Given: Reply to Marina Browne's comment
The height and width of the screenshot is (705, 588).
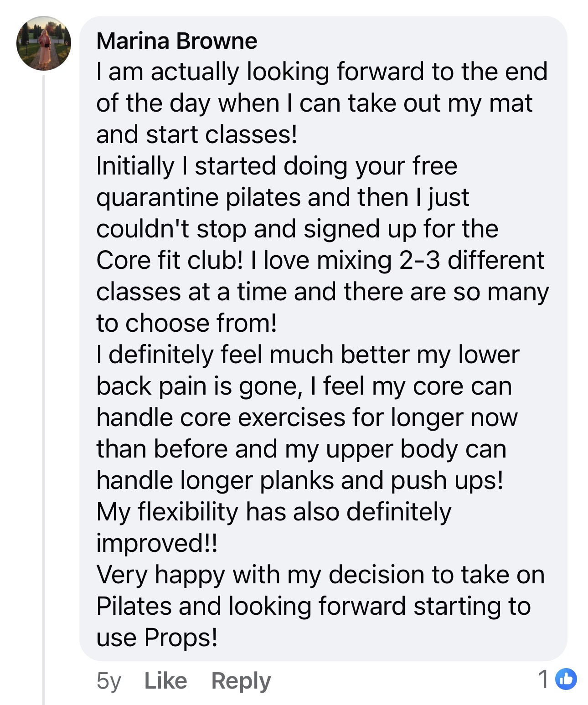Looking at the screenshot, I should pyautogui.click(x=241, y=680).
